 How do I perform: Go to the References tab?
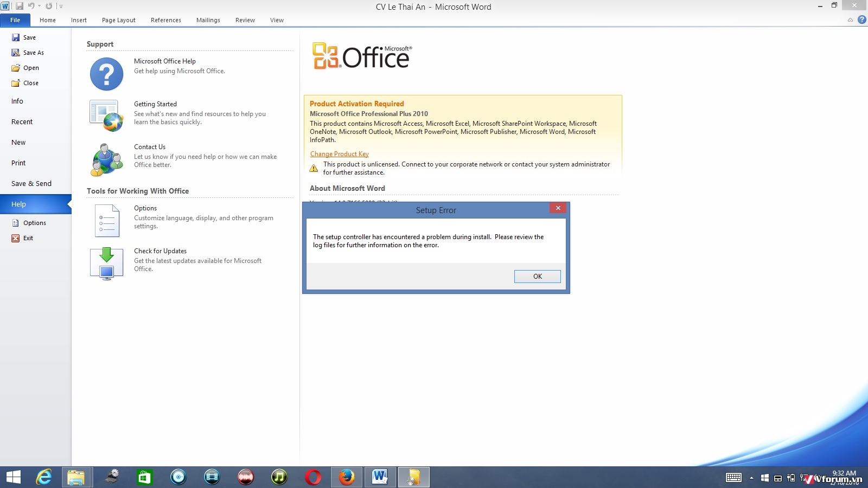pos(166,20)
